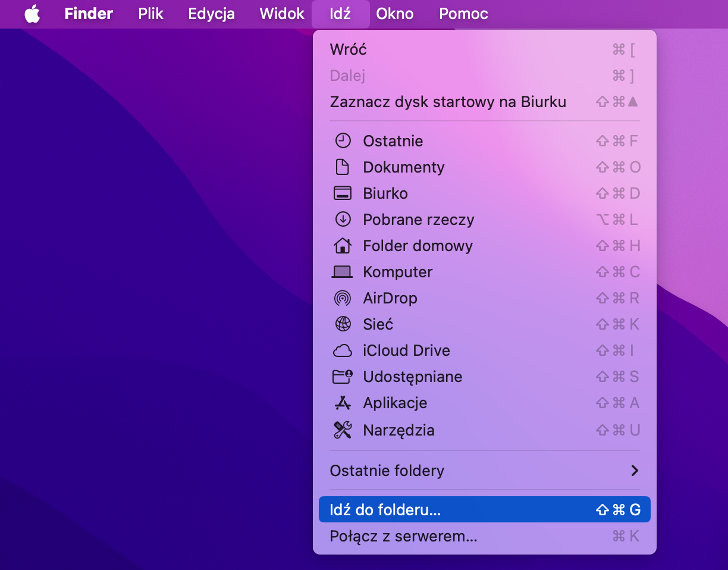Close the open Idź menu

[x=340, y=14]
